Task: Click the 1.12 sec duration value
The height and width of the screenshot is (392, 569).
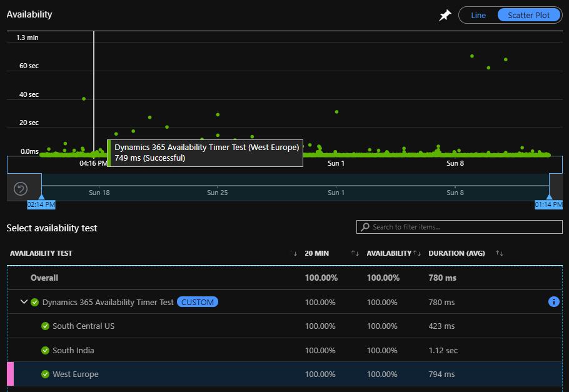Action: (443, 350)
